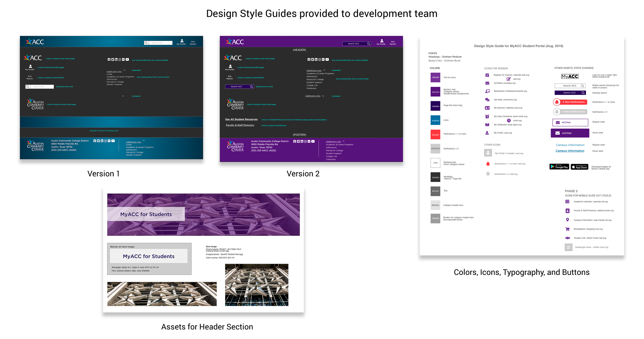Select the #236FA0 blue links color swatch

pyautogui.click(x=435, y=120)
